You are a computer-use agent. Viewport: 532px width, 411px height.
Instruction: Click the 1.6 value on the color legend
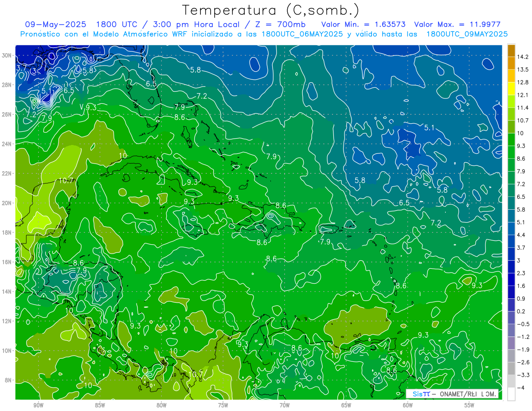pyautogui.click(x=522, y=286)
